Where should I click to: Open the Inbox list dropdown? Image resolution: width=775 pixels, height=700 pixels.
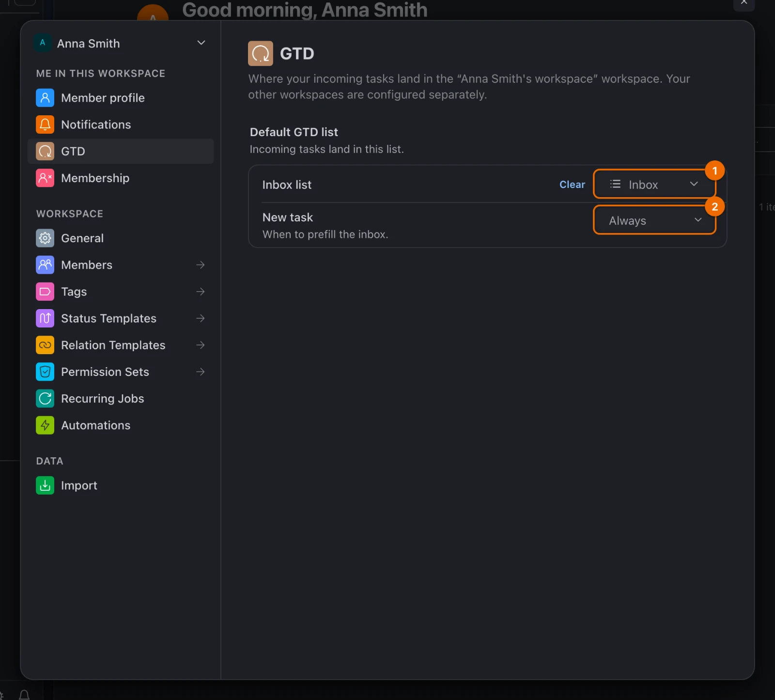pos(654,184)
